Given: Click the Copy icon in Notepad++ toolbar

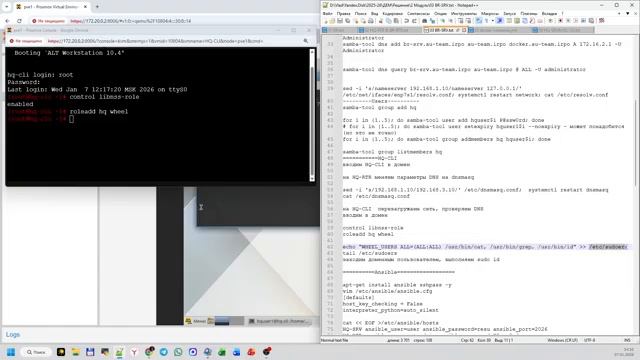Looking at the screenshot, I should pos(388,20).
